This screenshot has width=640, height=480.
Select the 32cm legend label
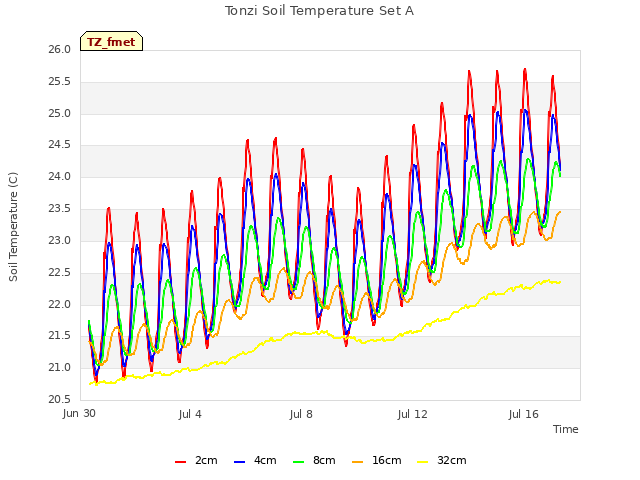coord(452,460)
